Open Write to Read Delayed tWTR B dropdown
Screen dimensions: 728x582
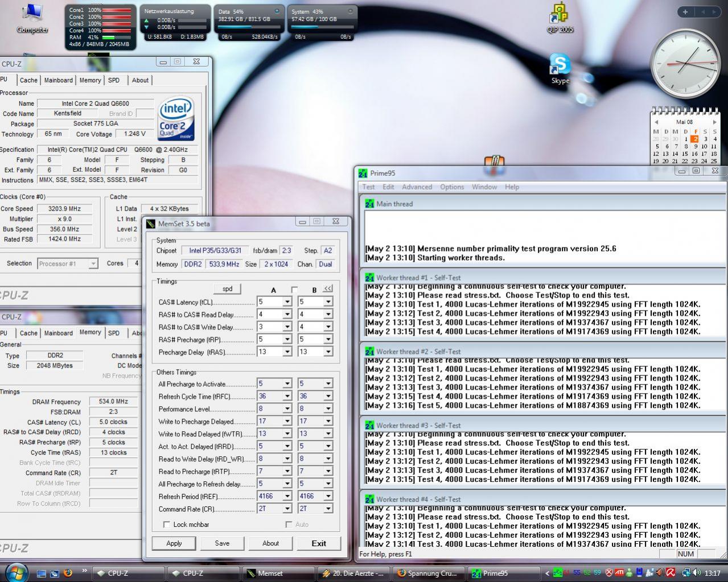tap(328, 434)
